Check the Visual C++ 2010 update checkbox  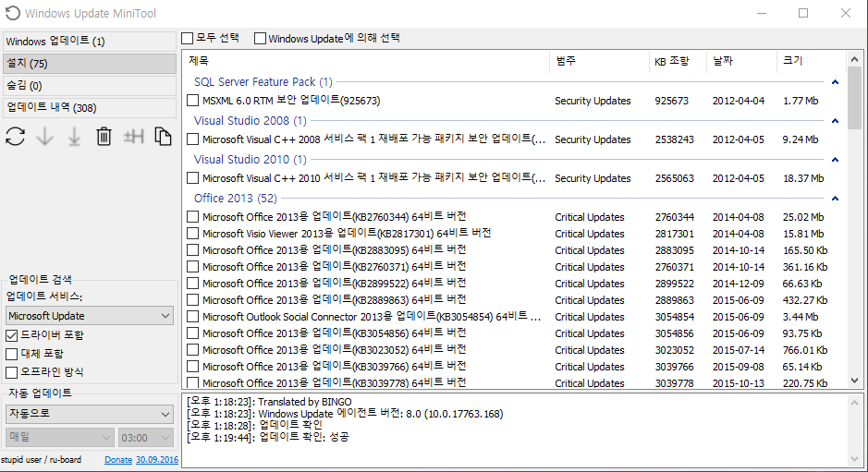(x=192, y=178)
